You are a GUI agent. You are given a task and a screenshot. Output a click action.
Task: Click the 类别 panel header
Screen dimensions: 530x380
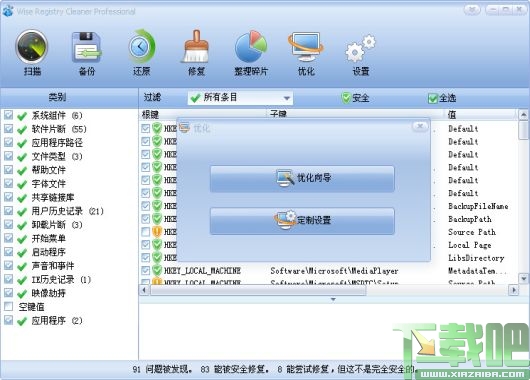[x=69, y=97]
